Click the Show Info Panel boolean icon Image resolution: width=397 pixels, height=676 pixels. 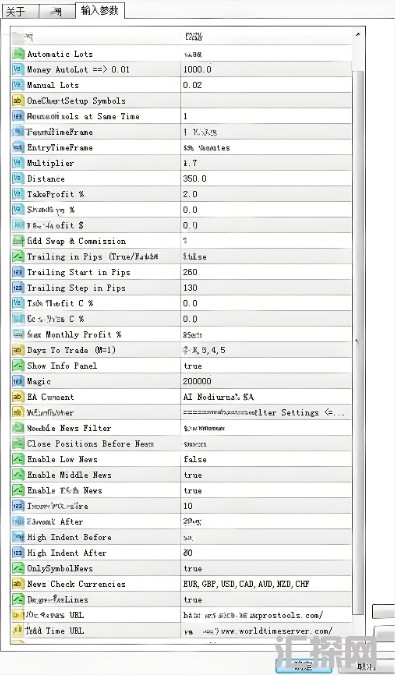(18, 366)
